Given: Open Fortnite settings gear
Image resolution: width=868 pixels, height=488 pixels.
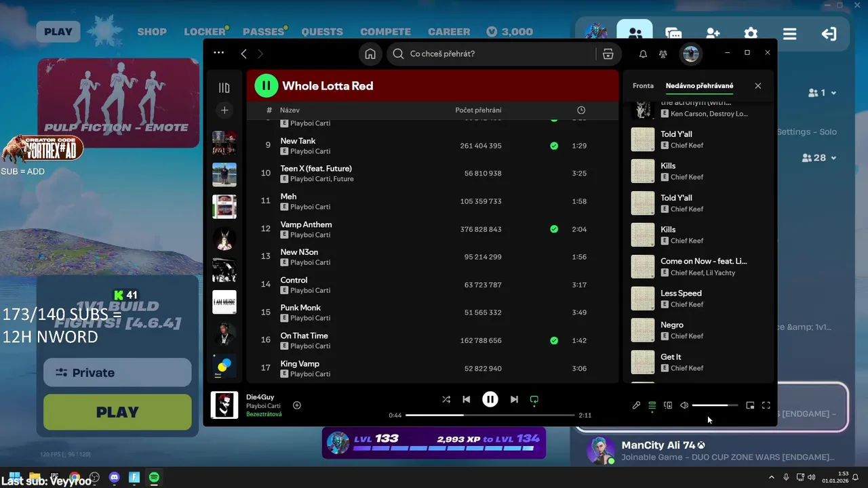Looking at the screenshot, I should [x=751, y=34].
